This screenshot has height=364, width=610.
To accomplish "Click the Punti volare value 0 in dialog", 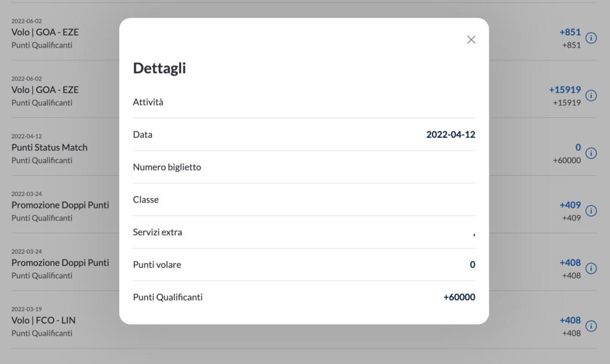I will pyautogui.click(x=472, y=265).
